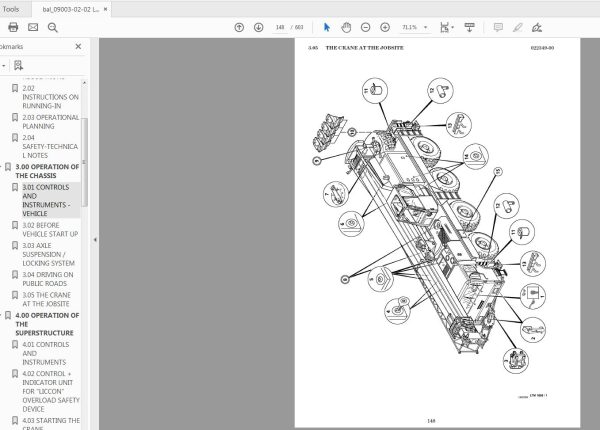
Task: Close the Bookmarks panel
Action: pos(78,46)
